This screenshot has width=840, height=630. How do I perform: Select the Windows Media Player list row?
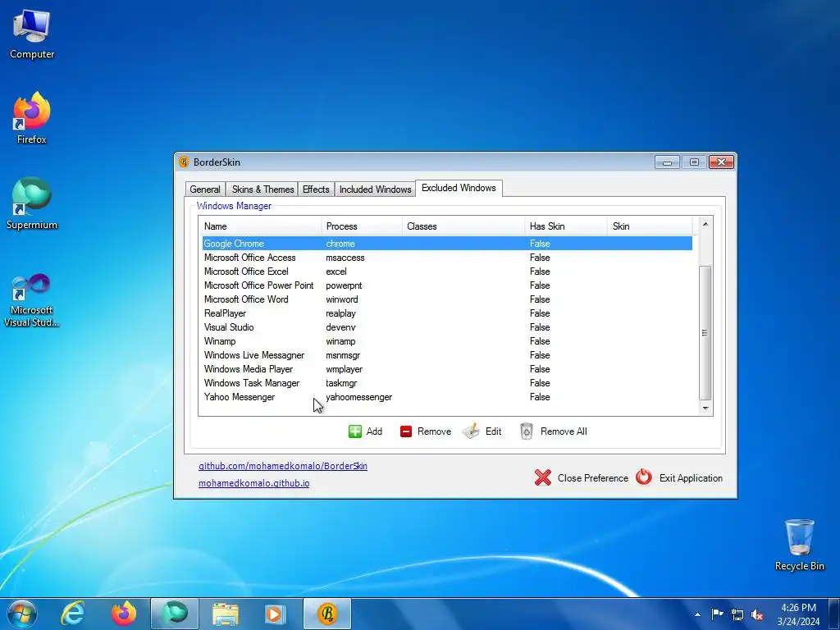(x=447, y=368)
